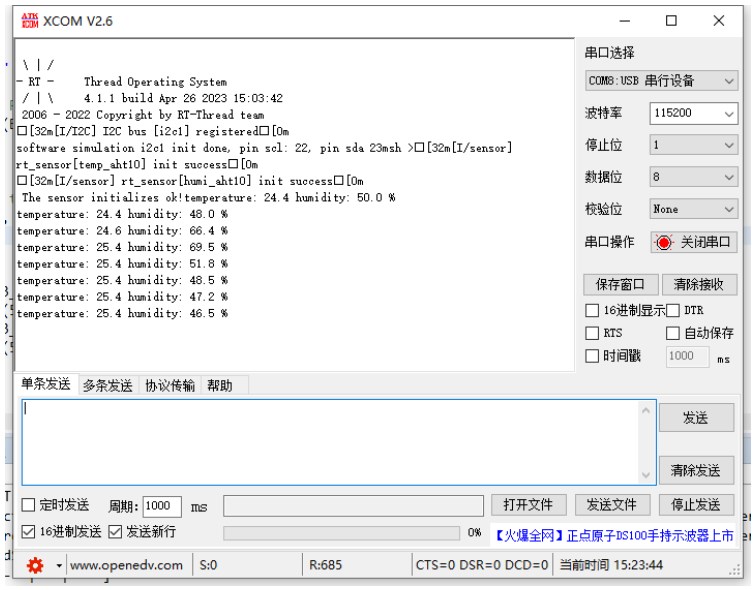Close the XCOM V2.6 window
753x590 pixels.
719,21
